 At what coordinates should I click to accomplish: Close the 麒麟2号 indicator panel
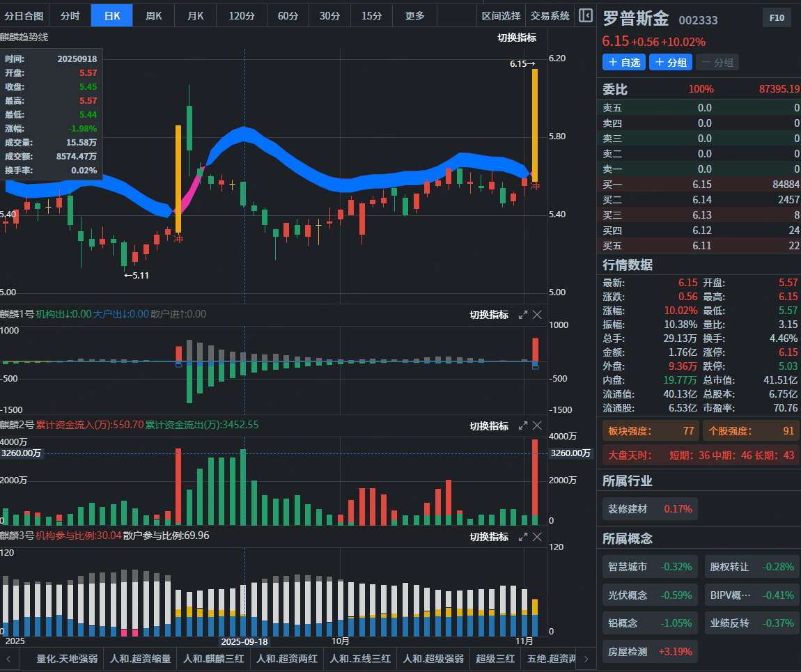[x=537, y=425]
